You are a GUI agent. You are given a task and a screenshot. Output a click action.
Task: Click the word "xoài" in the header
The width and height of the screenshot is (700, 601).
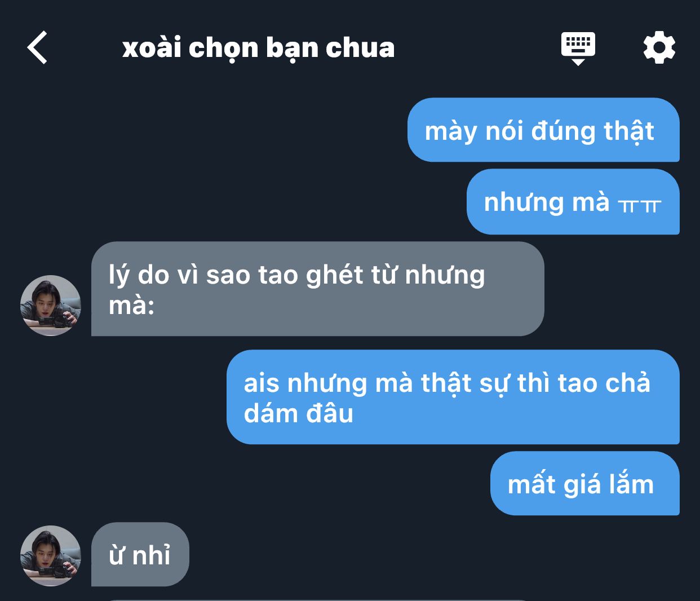(x=152, y=48)
